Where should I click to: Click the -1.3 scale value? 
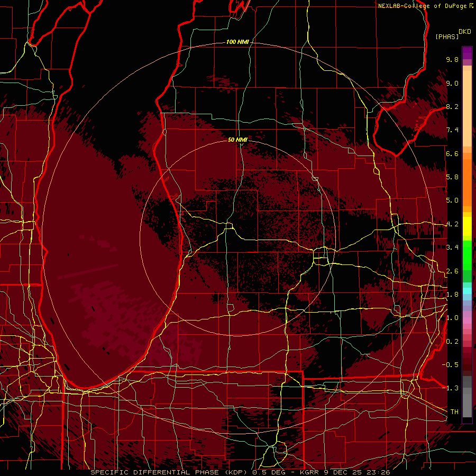pyautogui.click(x=450, y=388)
